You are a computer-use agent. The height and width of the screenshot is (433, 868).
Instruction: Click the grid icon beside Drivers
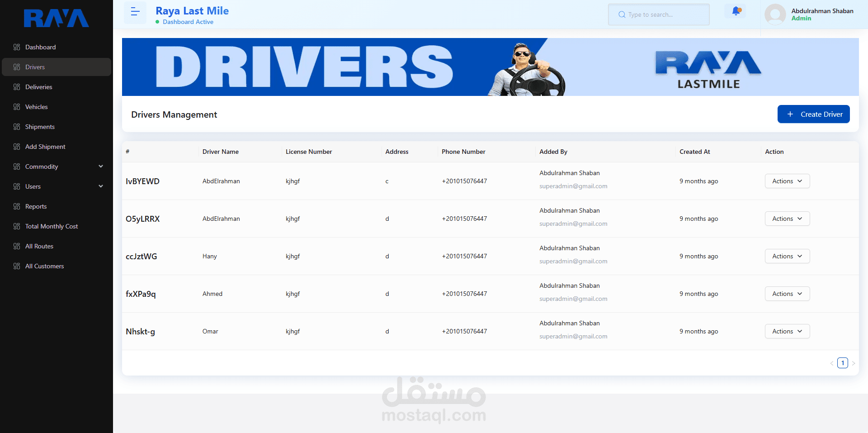pos(17,67)
